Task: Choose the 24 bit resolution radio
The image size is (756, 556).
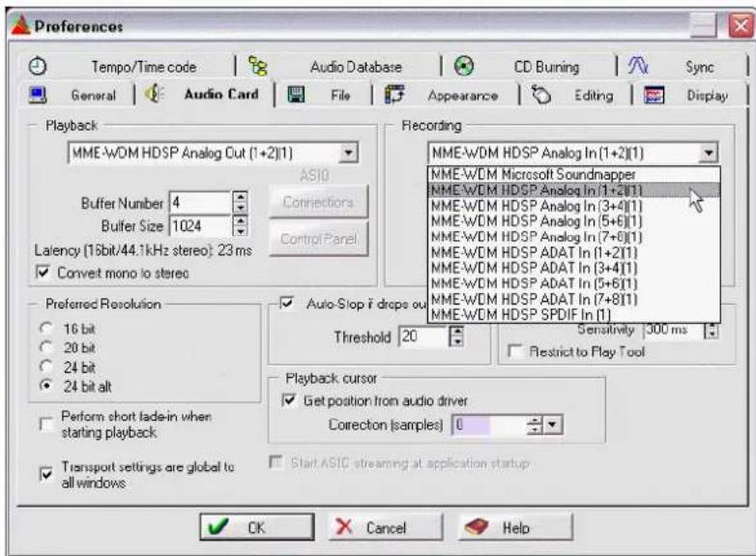Action: point(45,366)
